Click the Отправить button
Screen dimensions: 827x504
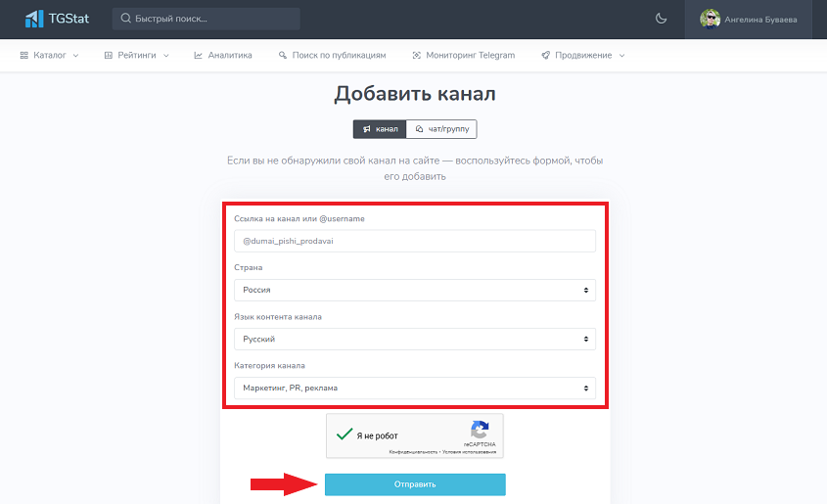(415, 484)
